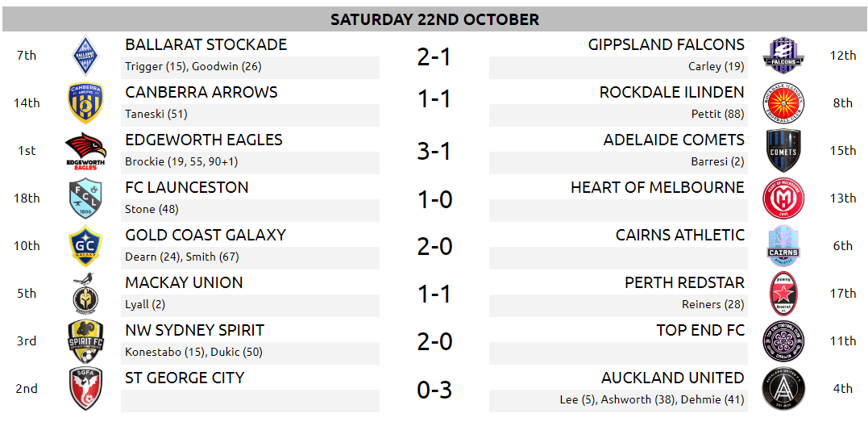Select the Perth Redstar logo
This screenshot has height=426, width=868.
pyautogui.click(x=783, y=294)
